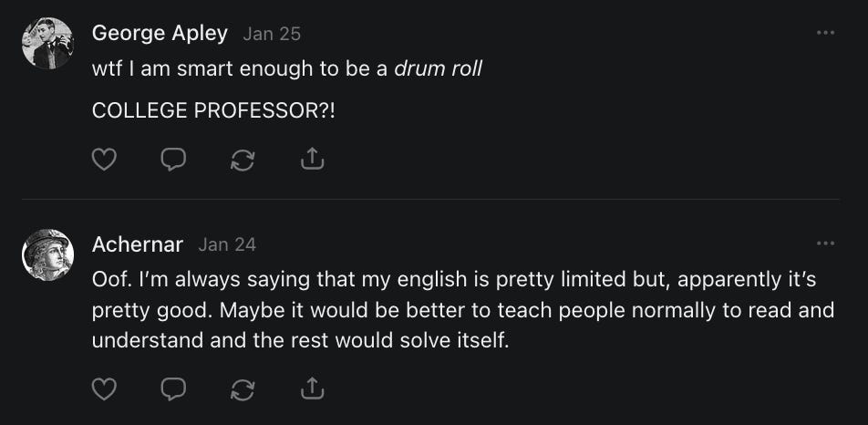
Task: Open reply bubble on Achernar's comment
Action: pos(173,389)
